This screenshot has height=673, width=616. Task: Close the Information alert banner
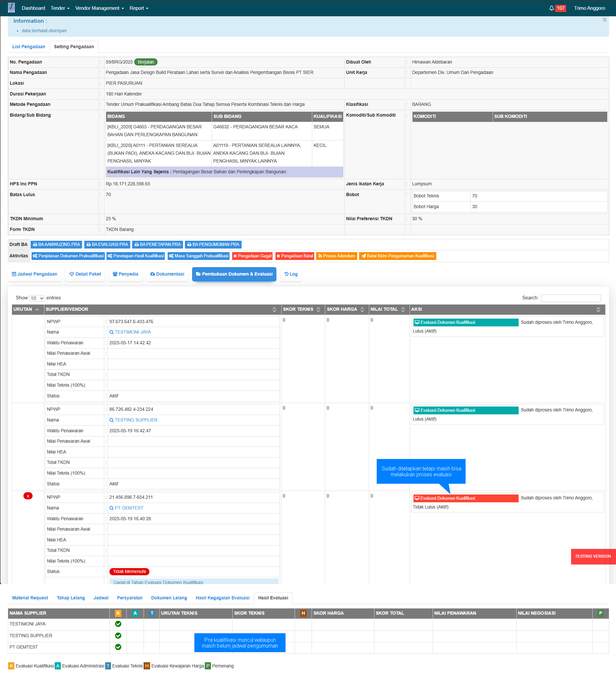604,20
